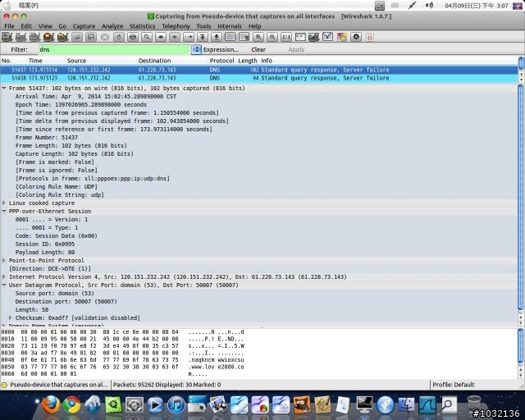The image size is (525, 420).
Task: Print packets toolbar icon
Action: pos(133,37)
